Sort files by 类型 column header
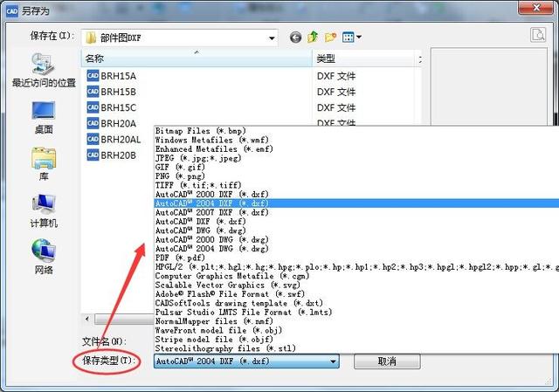The height and width of the screenshot is (392, 559). (x=363, y=58)
